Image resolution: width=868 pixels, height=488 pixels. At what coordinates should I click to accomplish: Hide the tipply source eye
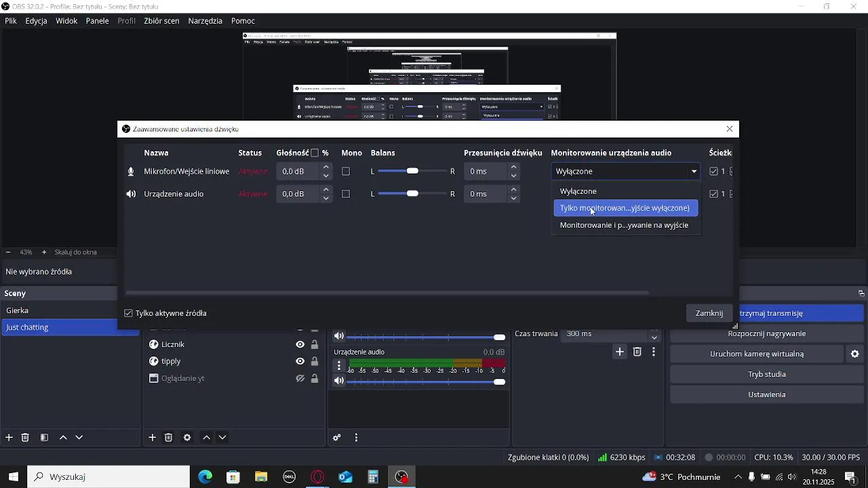coord(300,361)
